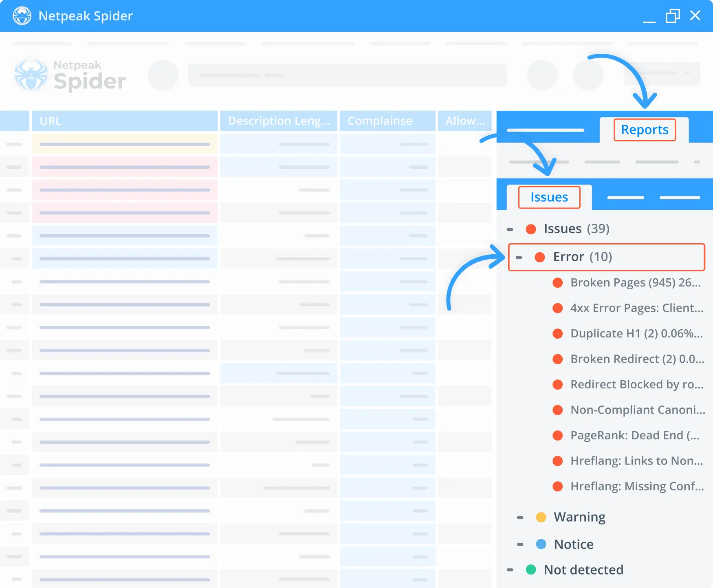Select the Broken Redirect (2) issue
Screen dimensions: 713x588
(x=637, y=359)
